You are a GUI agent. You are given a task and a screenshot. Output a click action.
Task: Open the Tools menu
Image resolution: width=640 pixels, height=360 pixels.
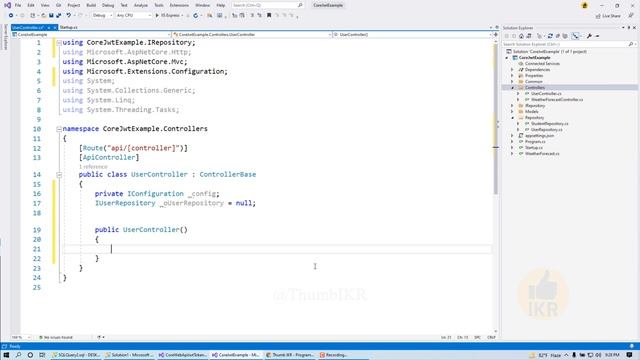(159, 5)
